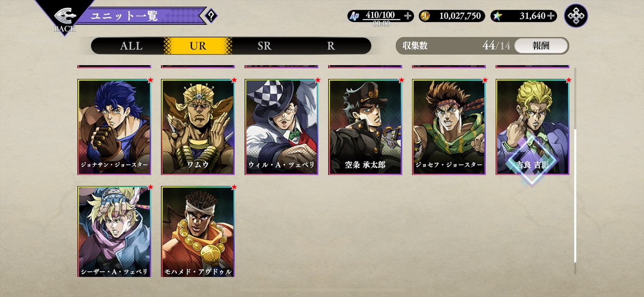This screenshot has width=644, height=297.
Task: Click the rainbow star gem icon
Action: click(497, 16)
